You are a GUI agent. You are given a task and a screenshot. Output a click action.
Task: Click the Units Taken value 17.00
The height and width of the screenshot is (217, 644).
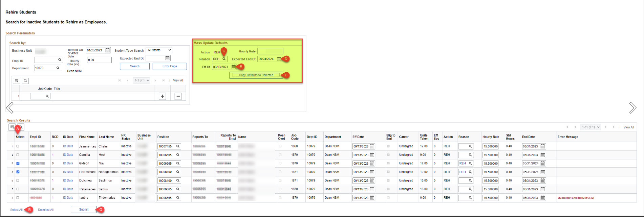coord(423,163)
